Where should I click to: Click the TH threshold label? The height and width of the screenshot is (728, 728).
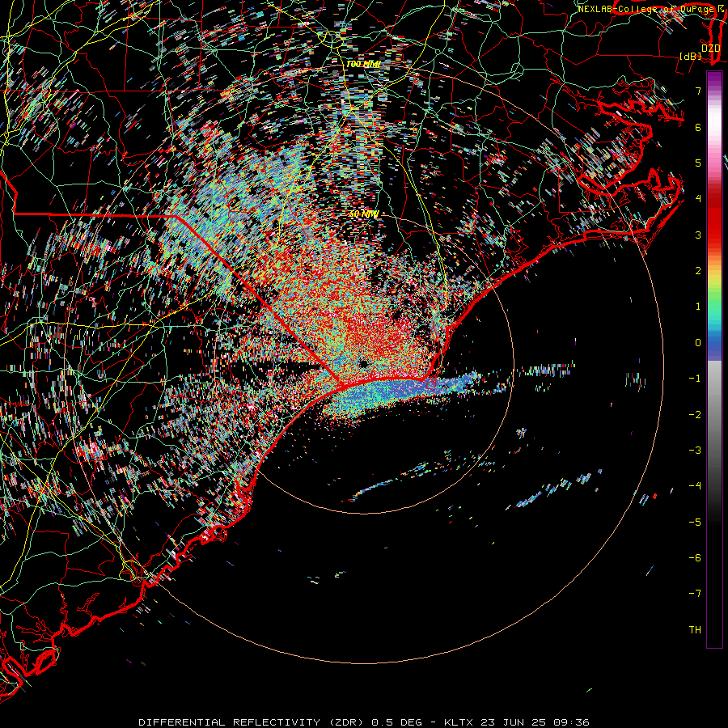click(x=695, y=630)
